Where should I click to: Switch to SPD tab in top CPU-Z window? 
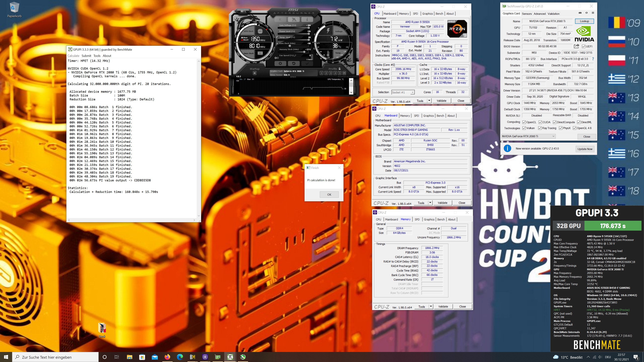click(415, 14)
